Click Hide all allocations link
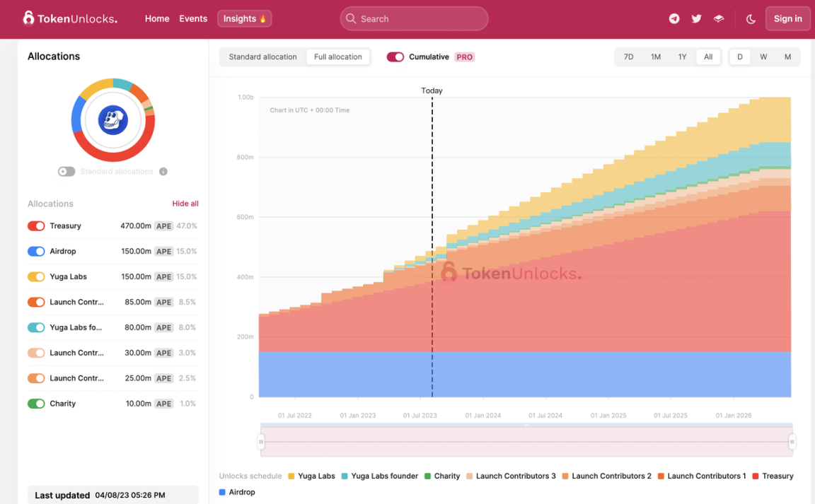Viewport: 815px width, 504px height. (185, 204)
